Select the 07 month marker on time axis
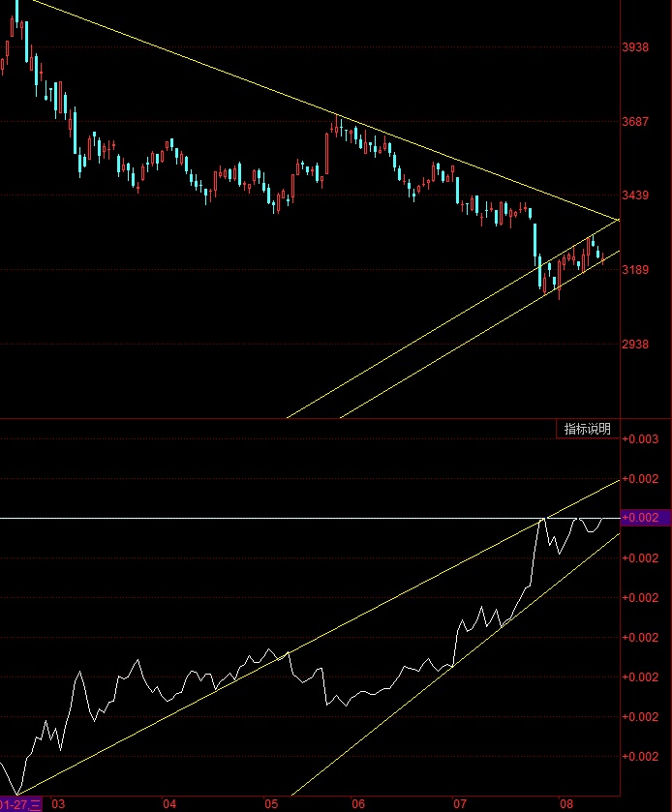The height and width of the screenshot is (812, 672). click(x=460, y=804)
